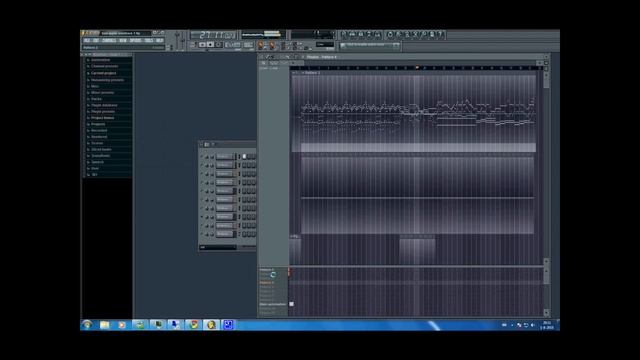Screen dimensions: 640x360
Task: Expand the Current project browser folder
Action: (103, 73)
